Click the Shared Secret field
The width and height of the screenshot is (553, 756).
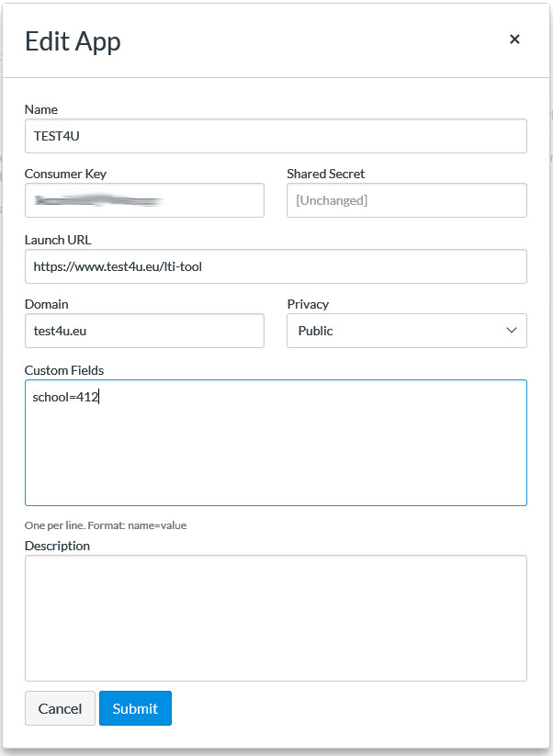tap(406, 200)
